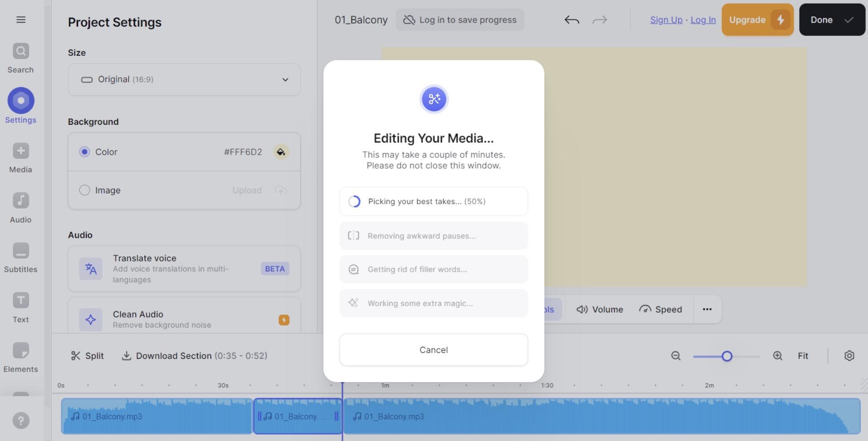Open the three-dots more options menu
The height and width of the screenshot is (441, 868).
point(707,309)
